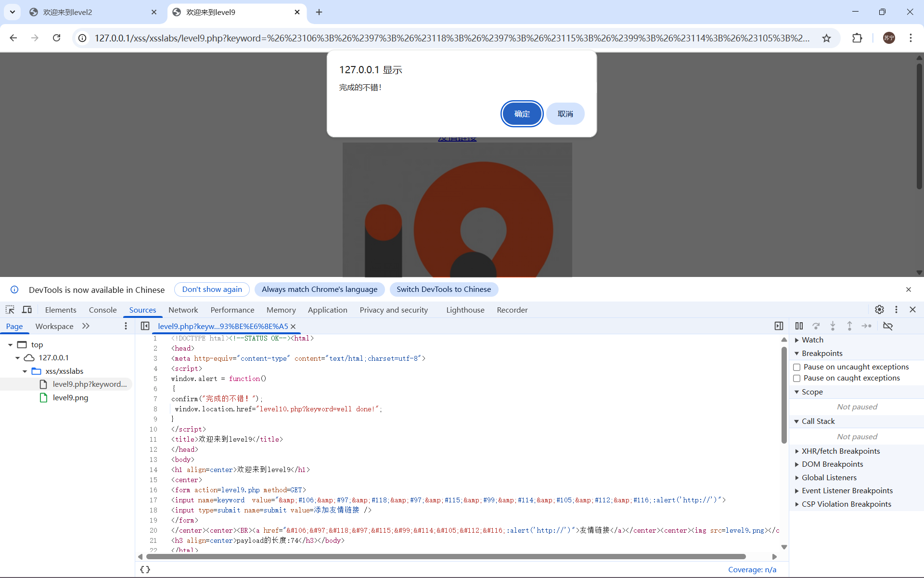
Task: Click the code editor horizontal scrollbar
Action: click(x=446, y=557)
